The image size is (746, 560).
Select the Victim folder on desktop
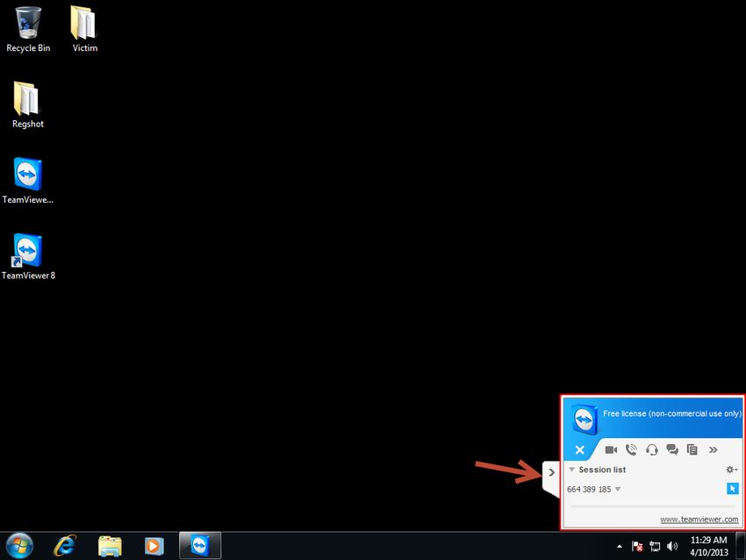pyautogui.click(x=84, y=29)
